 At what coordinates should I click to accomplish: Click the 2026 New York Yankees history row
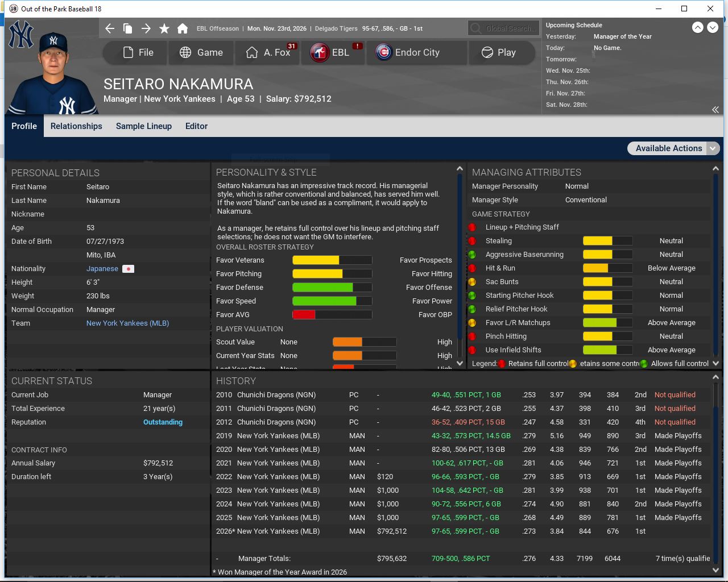(x=463, y=531)
